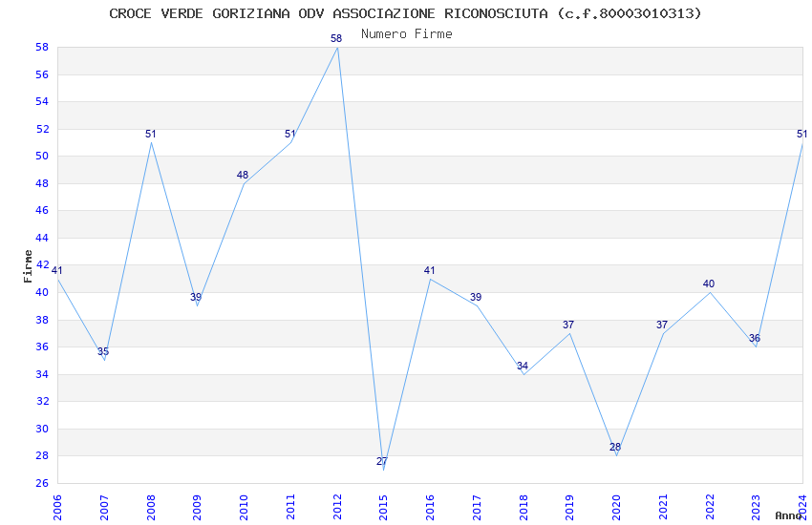Click the y-axis tick value 38

(x=42, y=320)
